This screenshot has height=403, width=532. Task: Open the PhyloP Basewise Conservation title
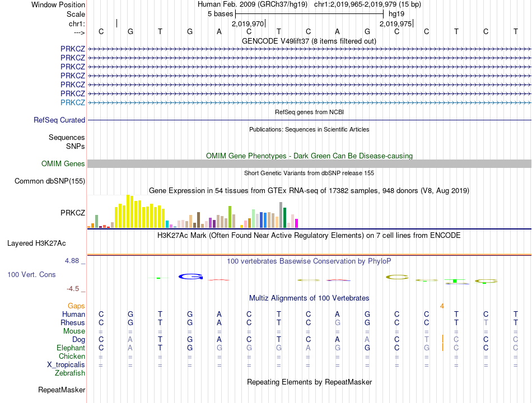309,261
